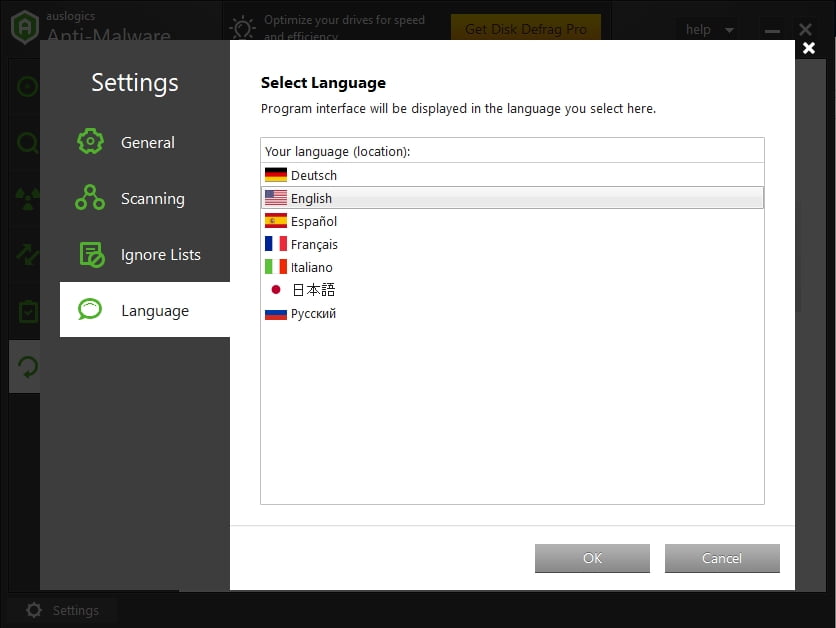Click the United States flag icon
Image resolution: width=836 pixels, height=628 pixels.
pos(276,198)
